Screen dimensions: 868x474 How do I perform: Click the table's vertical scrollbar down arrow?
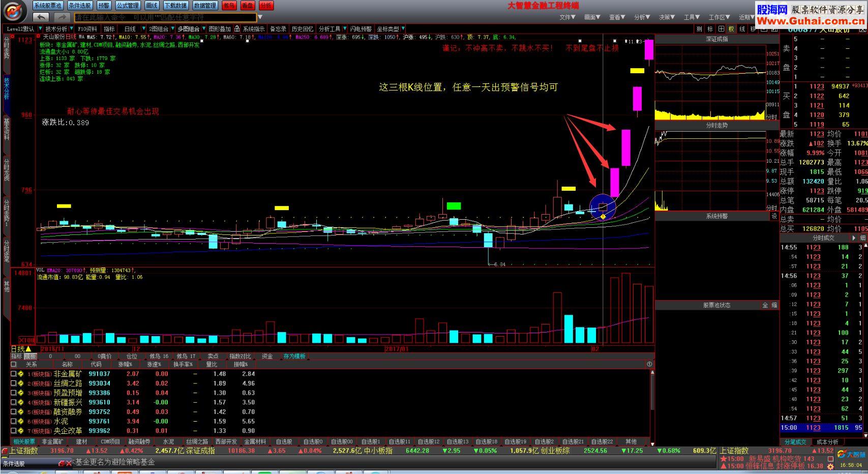[x=652, y=443]
